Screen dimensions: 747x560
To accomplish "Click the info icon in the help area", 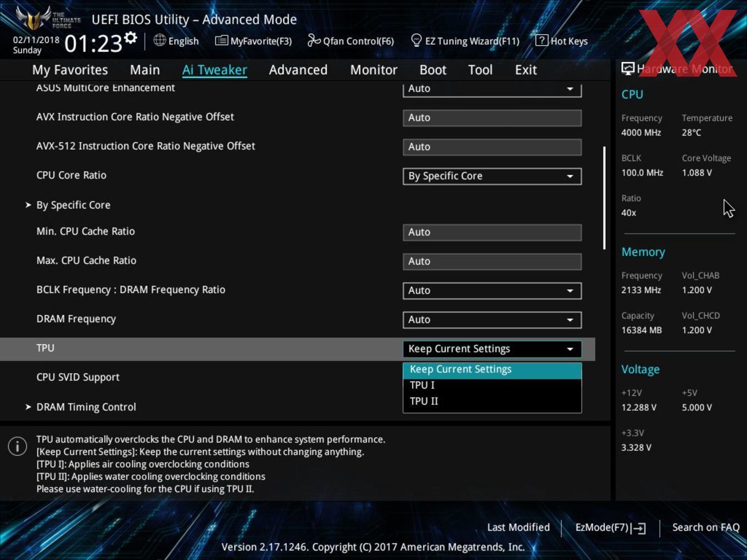I will click(18, 446).
